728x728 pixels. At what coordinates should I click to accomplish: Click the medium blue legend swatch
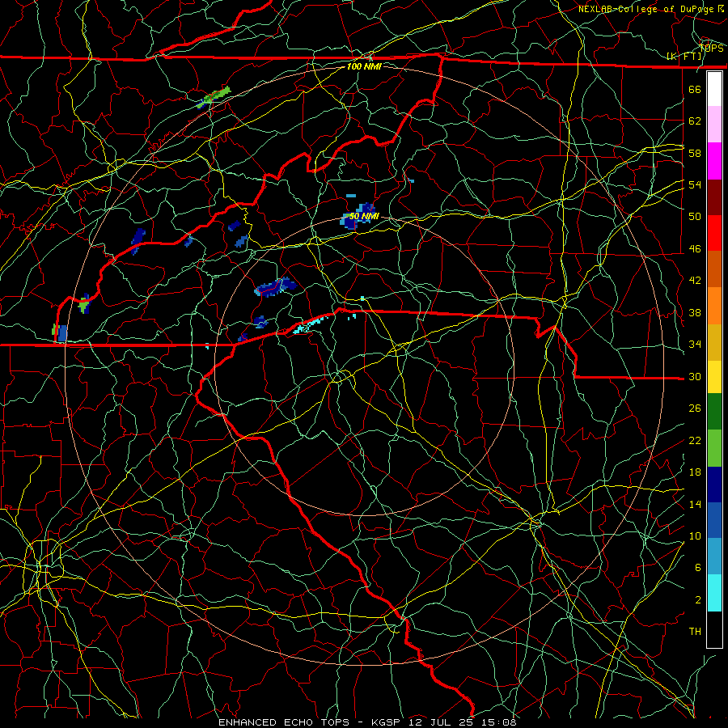coord(714,520)
